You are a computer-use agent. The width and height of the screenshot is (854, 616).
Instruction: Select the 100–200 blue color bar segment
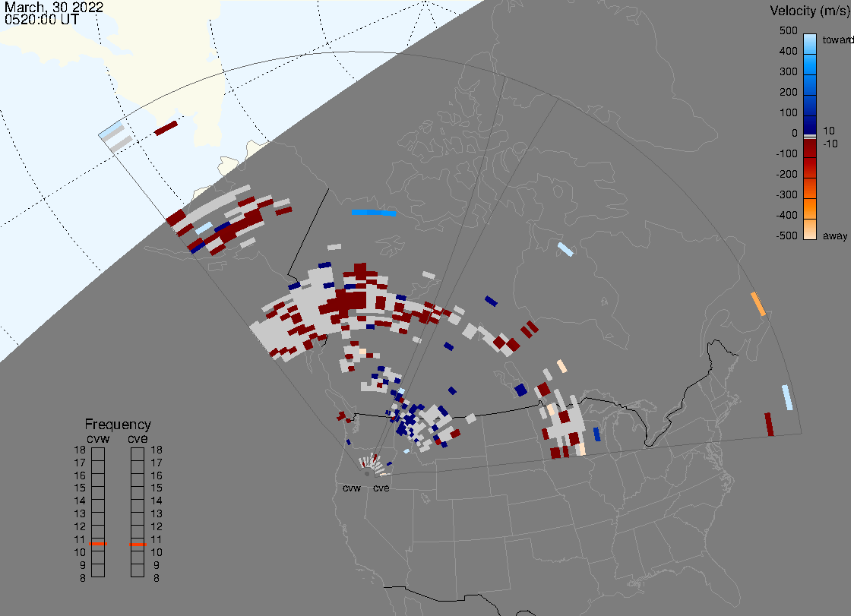(x=810, y=105)
